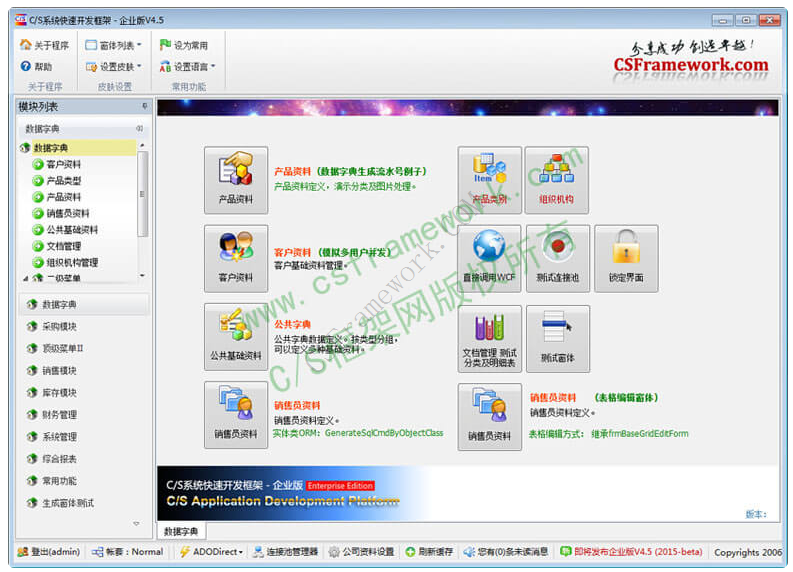The height and width of the screenshot is (572, 793).
Task: Click 登出(admin) in status bar
Action: coord(49,552)
